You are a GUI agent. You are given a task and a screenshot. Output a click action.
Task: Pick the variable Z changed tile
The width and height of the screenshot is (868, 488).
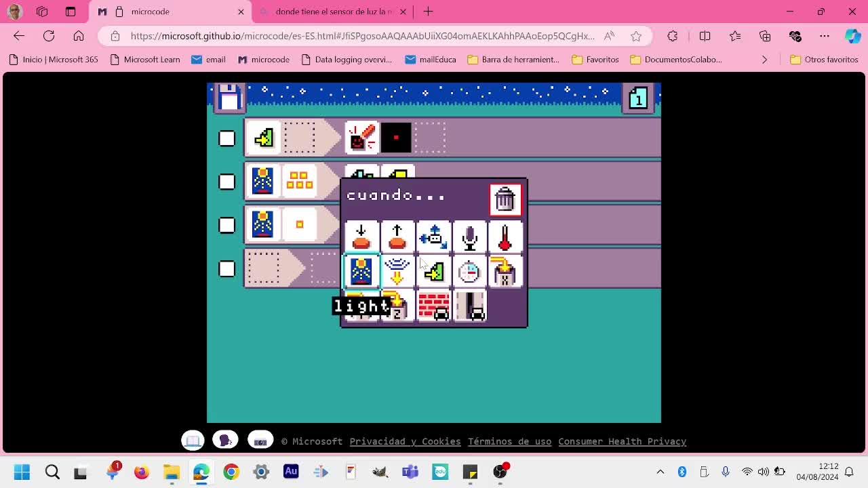[397, 307]
